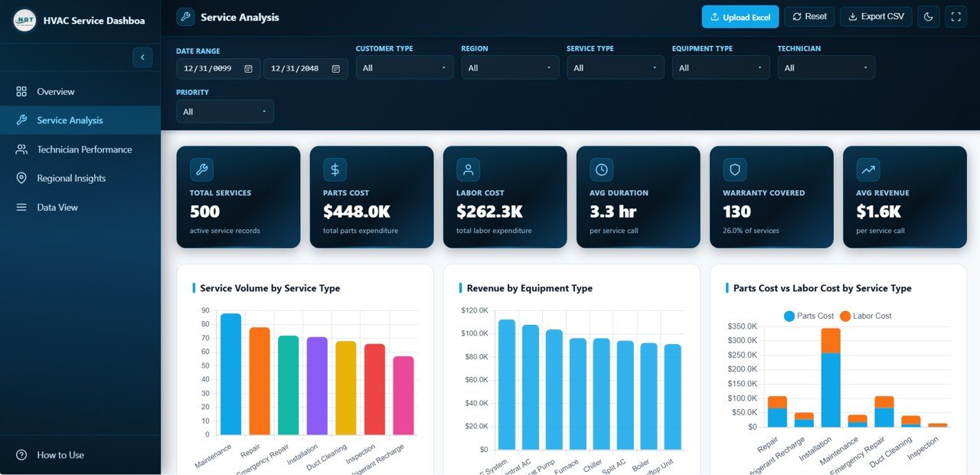This screenshot has width=980, height=475.
Task: Open Regional Insights in sidebar
Action: 71,179
